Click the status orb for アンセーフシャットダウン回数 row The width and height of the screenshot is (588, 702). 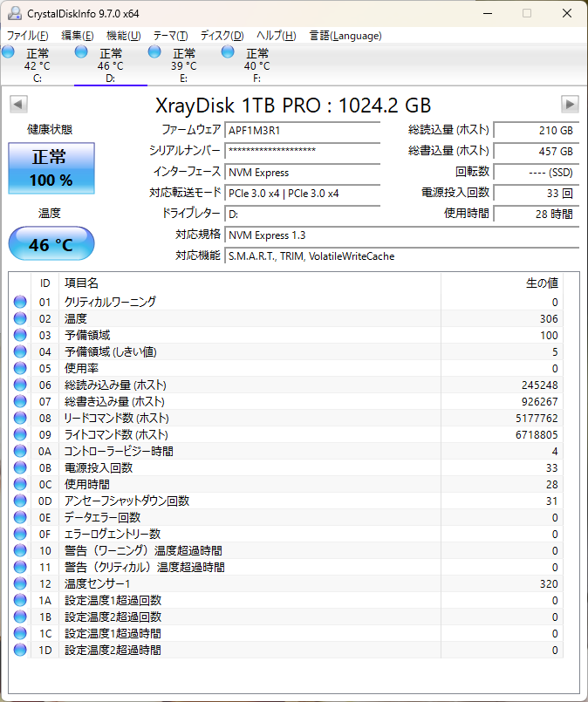pos(20,501)
